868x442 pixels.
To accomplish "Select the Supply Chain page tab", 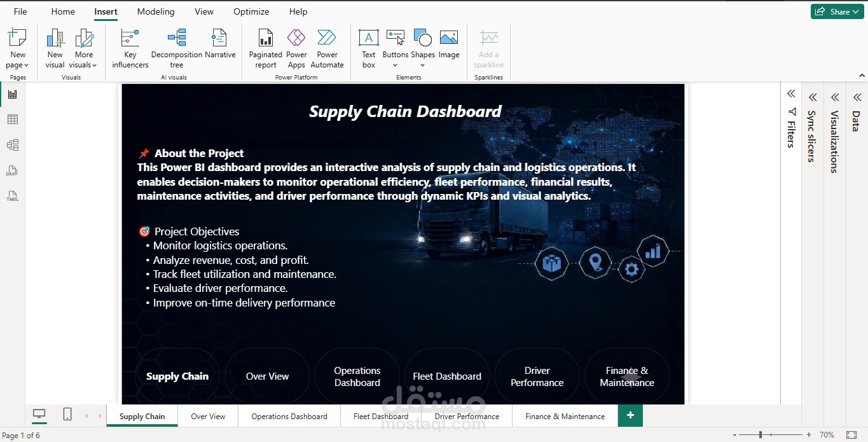I will coord(142,416).
